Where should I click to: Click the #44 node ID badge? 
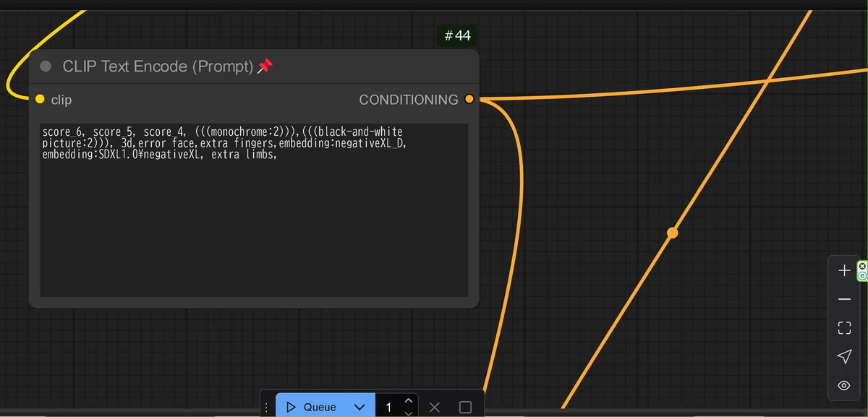(x=457, y=35)
